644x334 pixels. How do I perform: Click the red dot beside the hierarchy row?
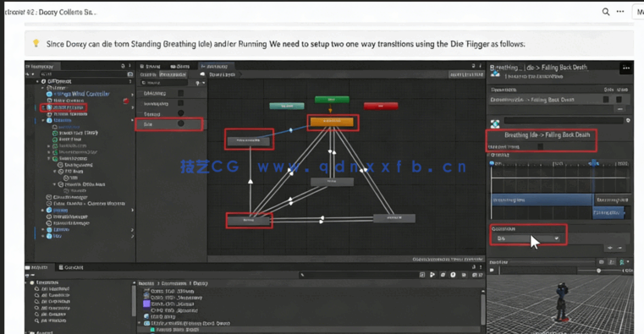tap(126, 101)
